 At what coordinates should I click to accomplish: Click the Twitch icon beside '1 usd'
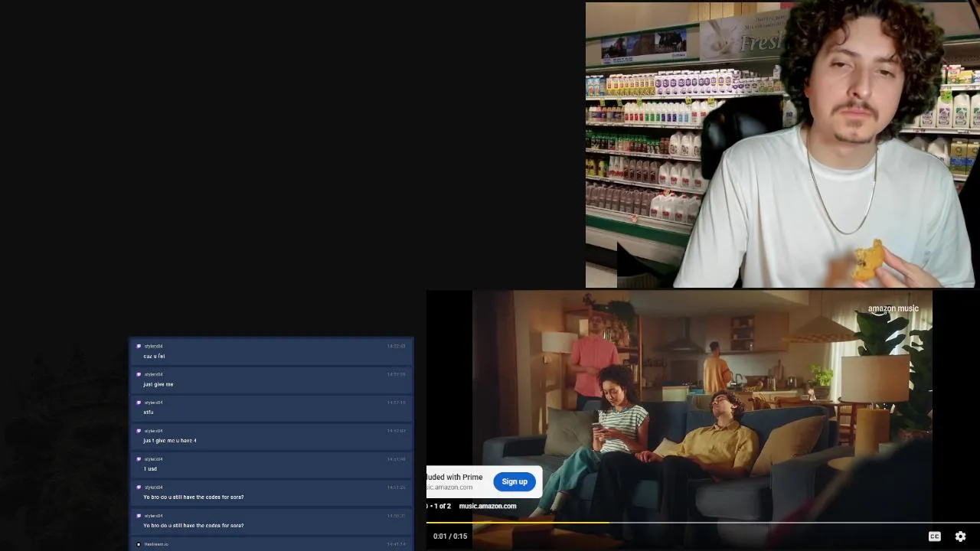[x=139, y=459]
